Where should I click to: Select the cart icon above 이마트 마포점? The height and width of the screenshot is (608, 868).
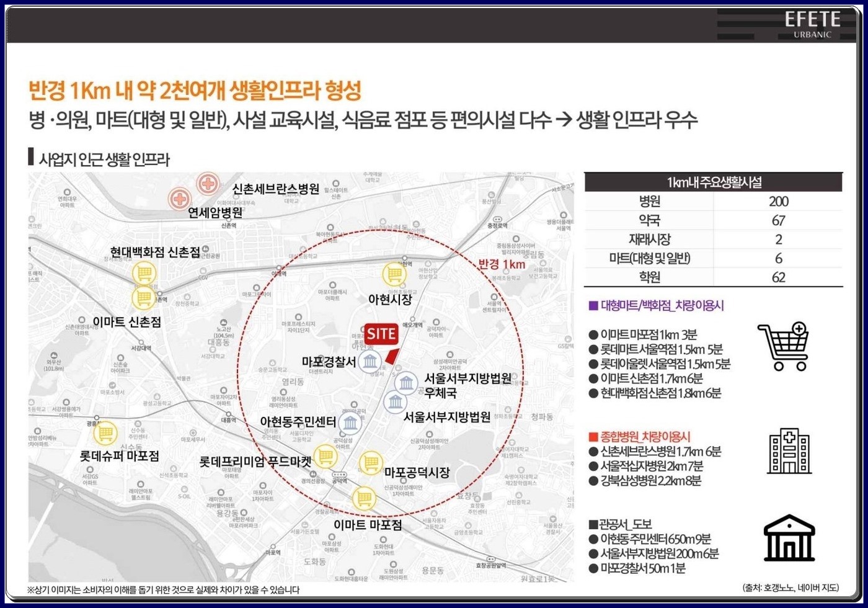pos(364,498)
